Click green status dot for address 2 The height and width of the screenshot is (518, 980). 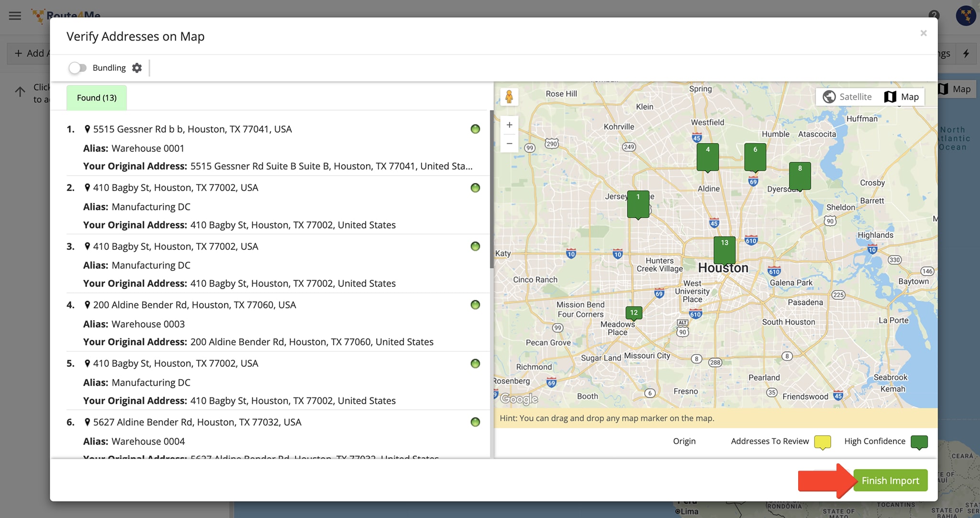click(475, 188)
